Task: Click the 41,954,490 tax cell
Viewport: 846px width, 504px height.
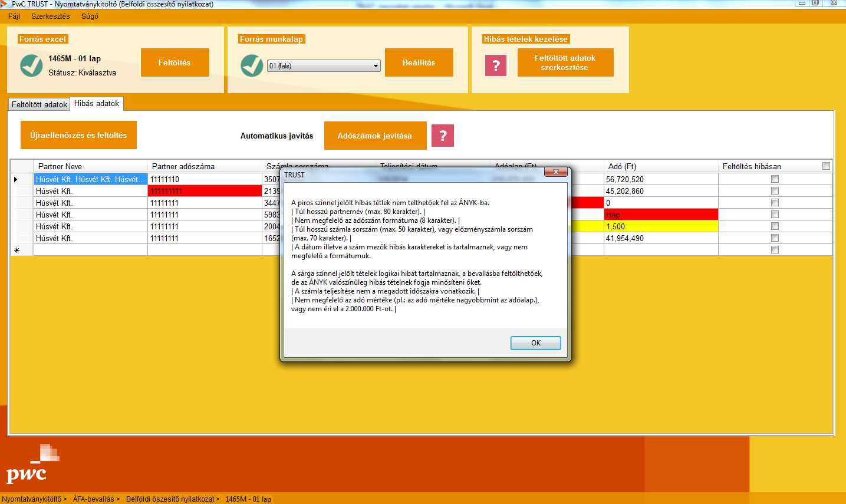Action: coord(661,238)
